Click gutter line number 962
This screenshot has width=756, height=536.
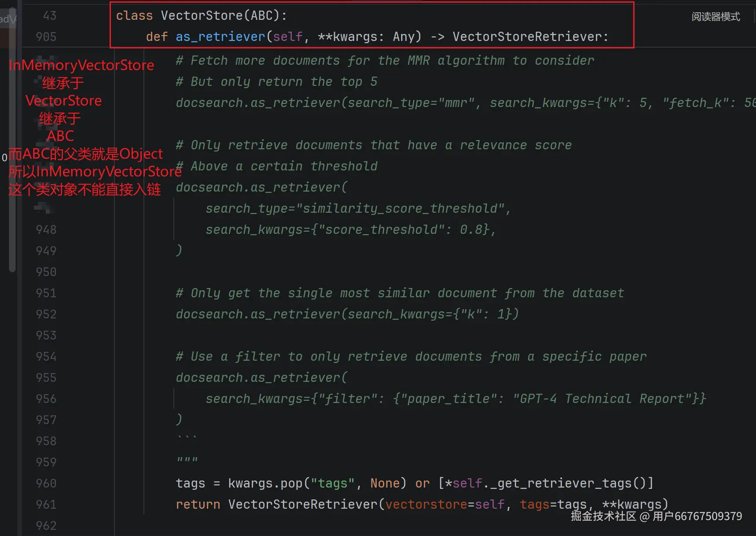tap(46, 525)
